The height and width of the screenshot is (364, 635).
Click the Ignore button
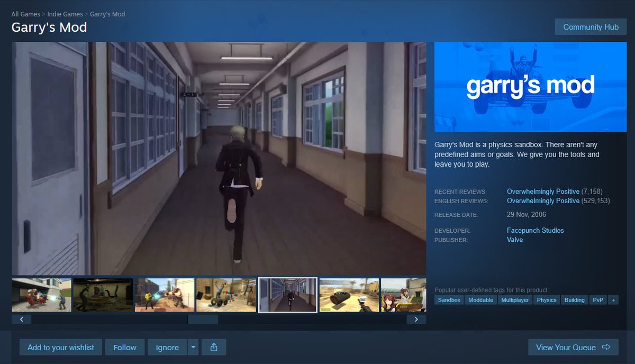pyautogui.click(x=167, y=347)
